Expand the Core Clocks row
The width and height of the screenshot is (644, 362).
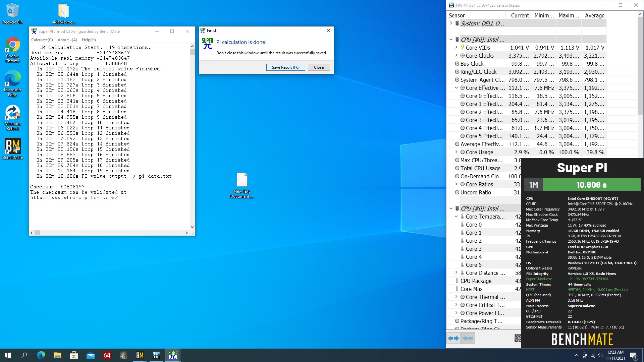pyautogui.click(x=456, y=56)
